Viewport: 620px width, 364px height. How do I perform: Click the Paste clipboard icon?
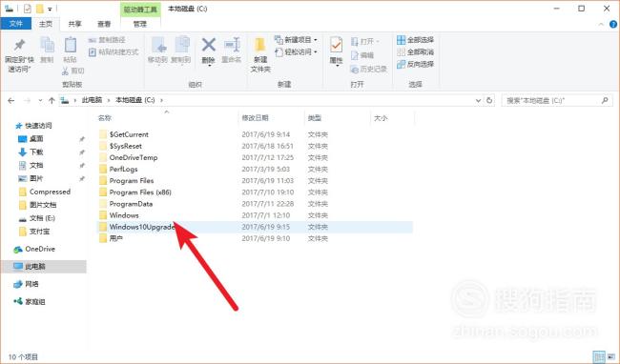pos(70,45)
